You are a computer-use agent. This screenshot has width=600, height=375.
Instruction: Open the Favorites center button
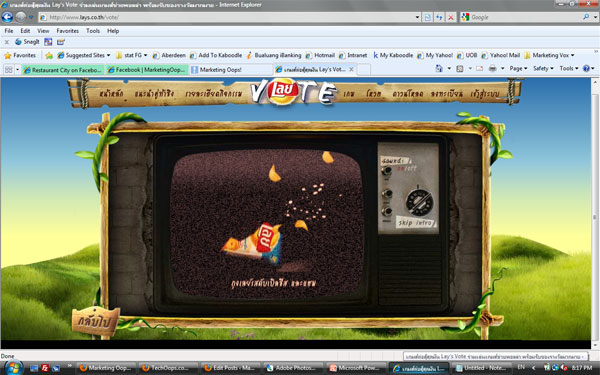pyautogui.click(x=20, y=55)
